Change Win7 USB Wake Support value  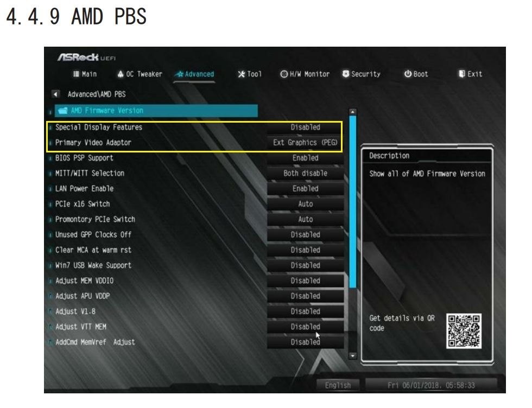click(x=305, y=265)
